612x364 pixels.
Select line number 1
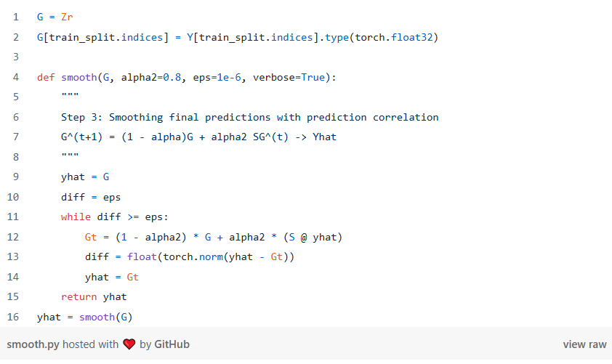(15, 17)
